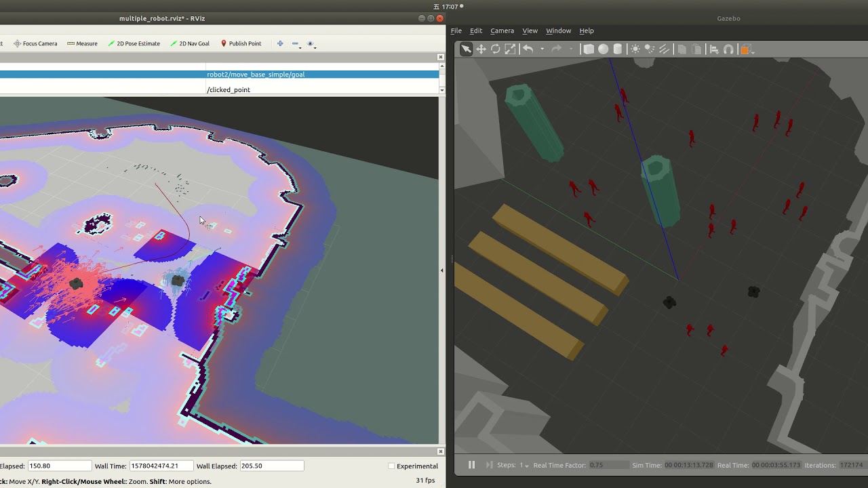Open the Gazebo undo history dropdown arrow
The image size is (868, 488).
[x=542, y=49]
